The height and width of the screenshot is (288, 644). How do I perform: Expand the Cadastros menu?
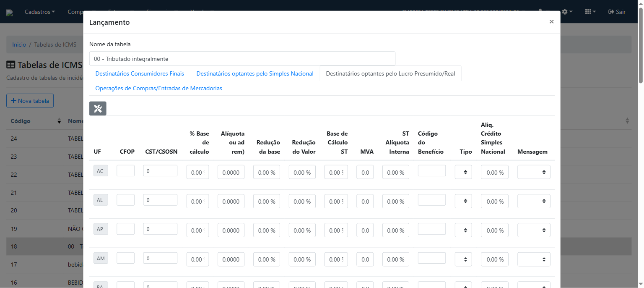pyautogui.click(x=40, y=12)
